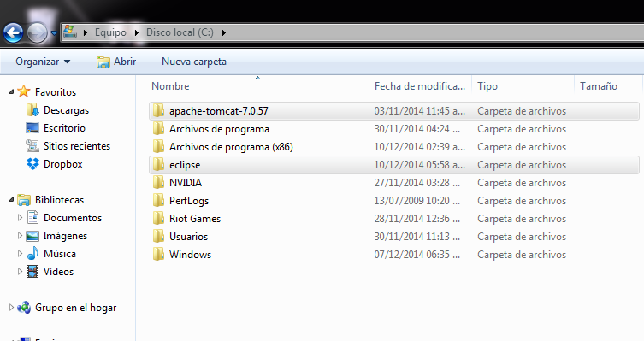This screenshot has width=644, height=341.
Task: Open Dropbox icon in sidebar
Action: 32,163
